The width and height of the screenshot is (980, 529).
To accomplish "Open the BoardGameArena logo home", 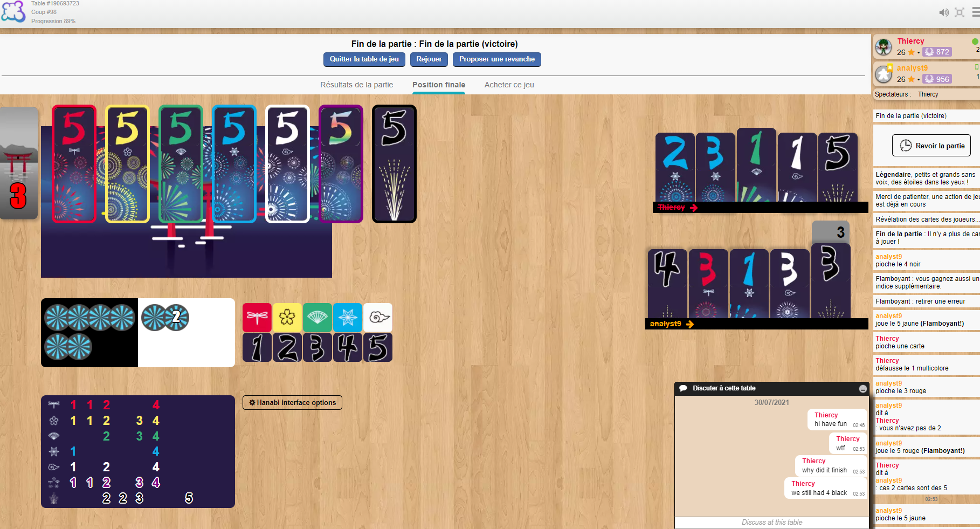I will [x=13, y=11].
